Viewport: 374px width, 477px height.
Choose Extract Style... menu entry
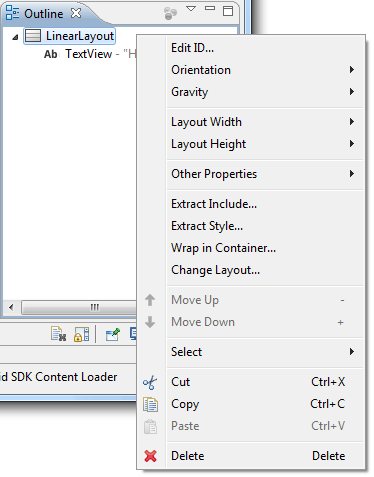point(250,226)
